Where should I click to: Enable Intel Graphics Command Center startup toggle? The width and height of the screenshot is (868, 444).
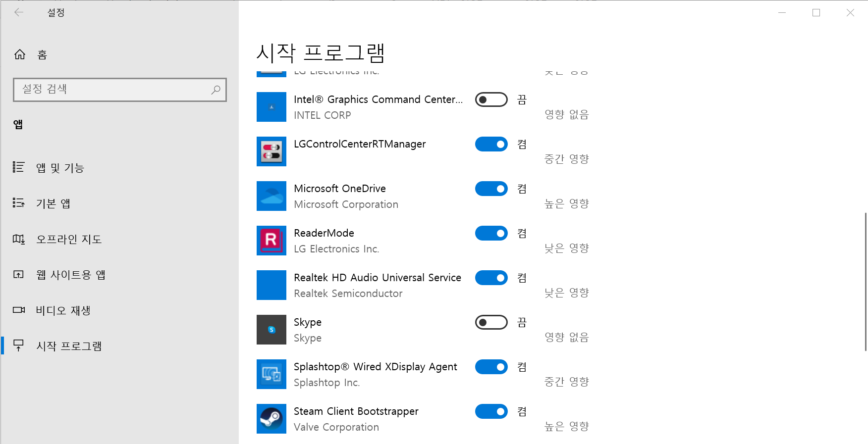point(491,99)
